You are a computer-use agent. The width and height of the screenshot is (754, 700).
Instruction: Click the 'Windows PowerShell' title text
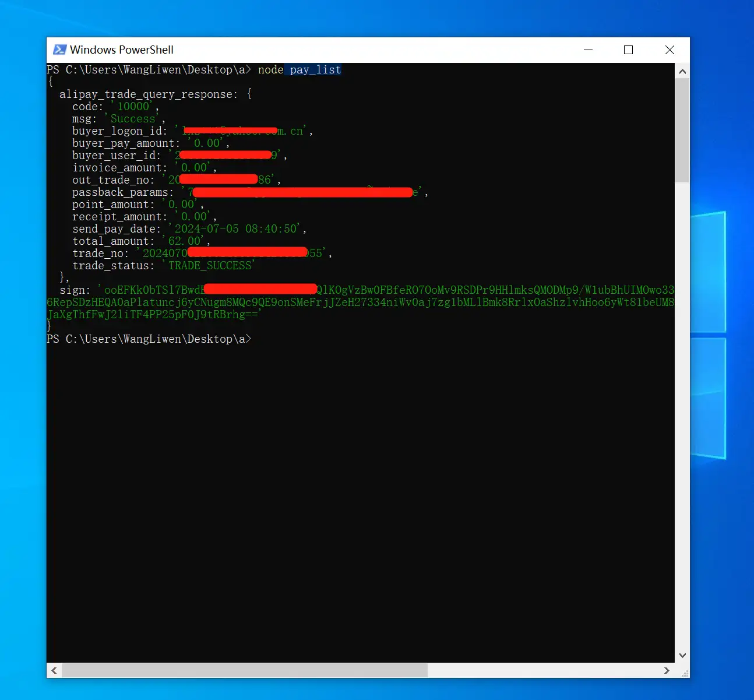pyautogui.click(x=122, y=50)
